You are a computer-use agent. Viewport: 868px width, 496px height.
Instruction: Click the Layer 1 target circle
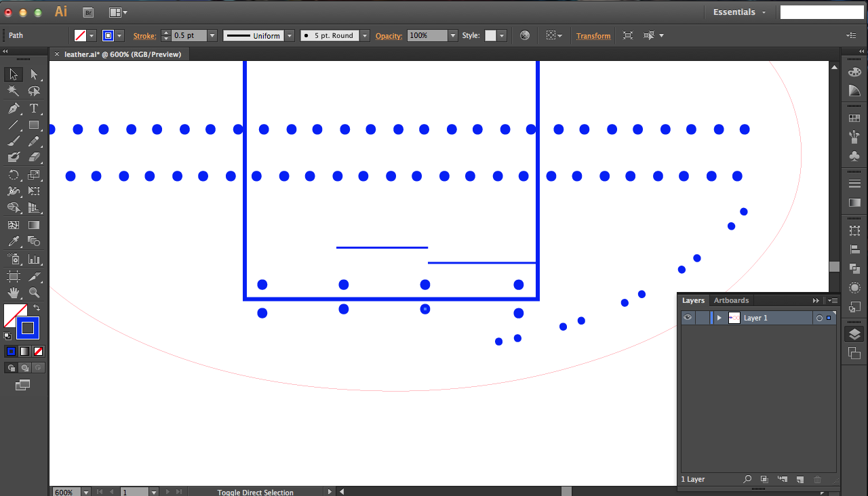tap(819, 318)
